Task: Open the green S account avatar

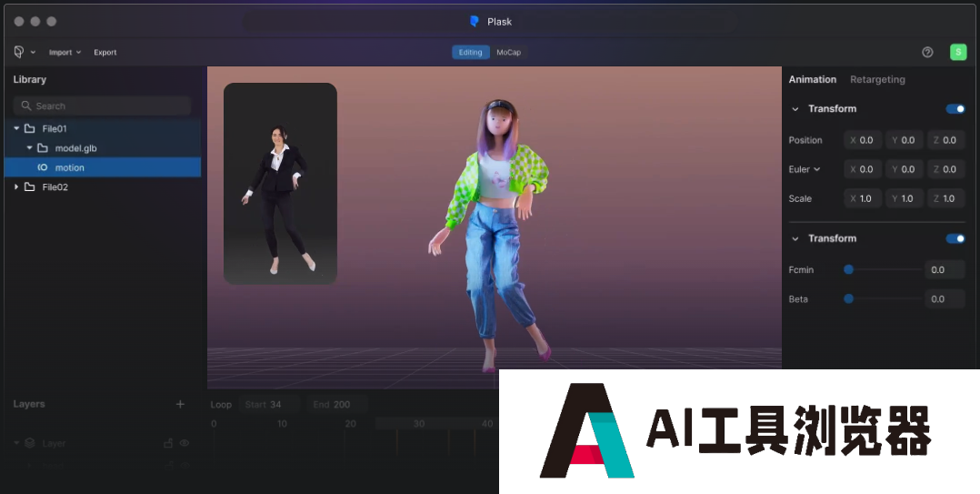Action: (x=958, y=52)
